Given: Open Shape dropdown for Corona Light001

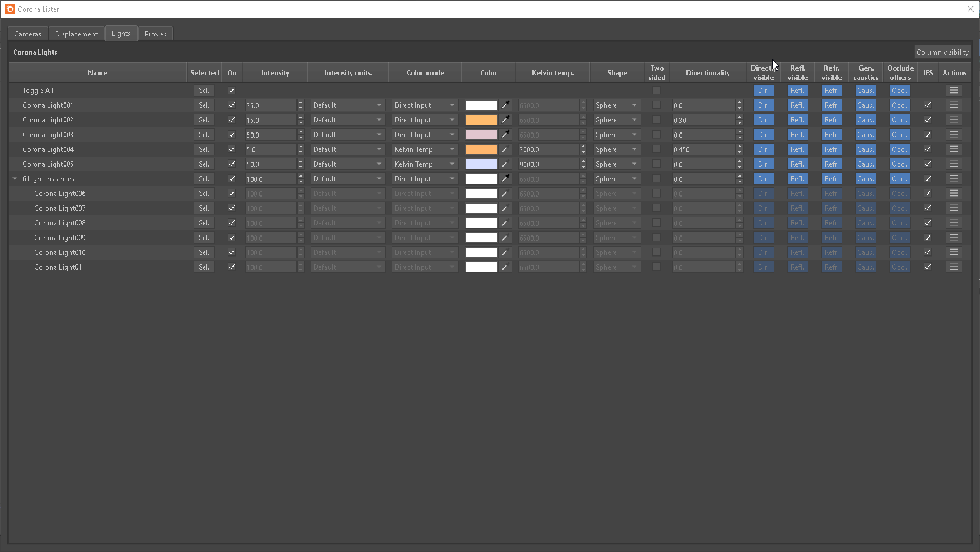Looking at the screenshot, I should (x=616, y=105).
